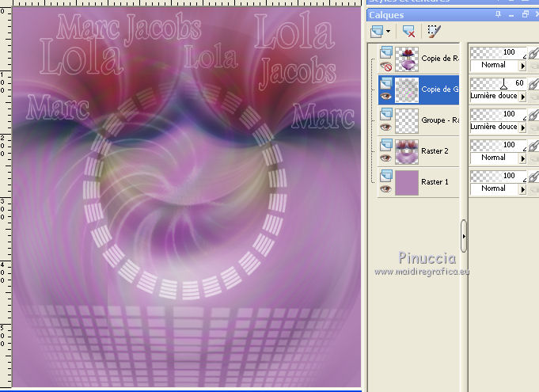Click Normal blend mode of Raster 2
Screen dimensions: 539x392
click(x=495, y=158)
